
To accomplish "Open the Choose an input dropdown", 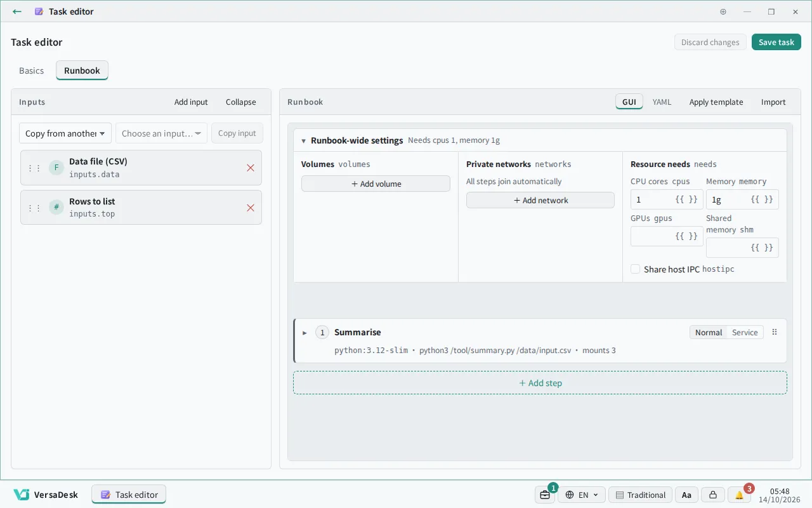I will point(161,133).
